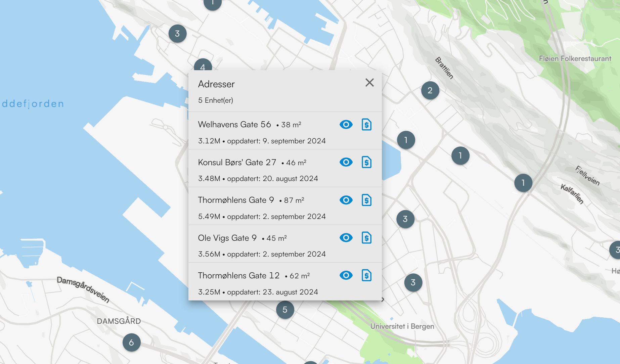Click eye icon for Thormøhlens Gate 12
The width and height of the screenshot is (620, 364).
pyautogui.click(x=346, y=275)
